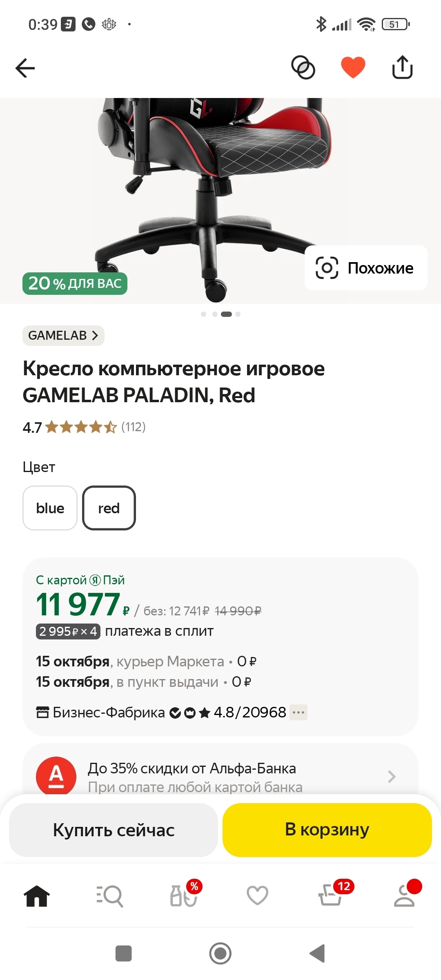
Task: Tap the Похожие similar items button
Action: coord(366,268)
